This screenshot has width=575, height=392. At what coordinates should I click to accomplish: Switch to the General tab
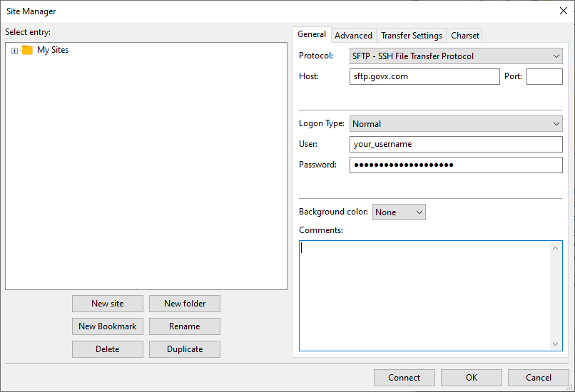click(312, 34)
